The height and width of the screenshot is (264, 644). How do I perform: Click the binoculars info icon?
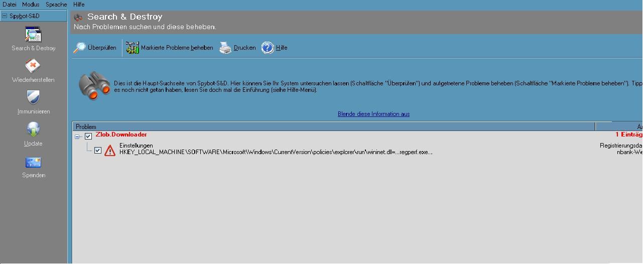click(94, 85)
